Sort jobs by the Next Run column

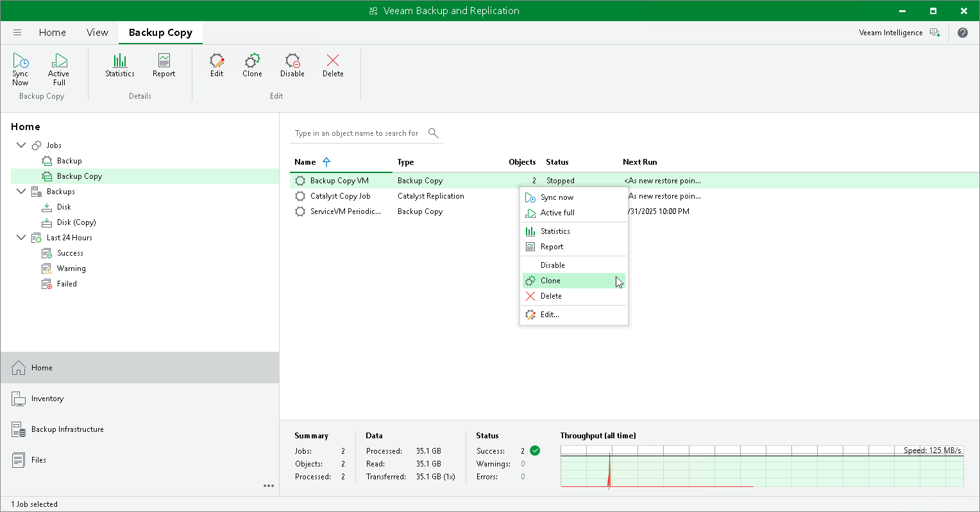pos(640,162)
